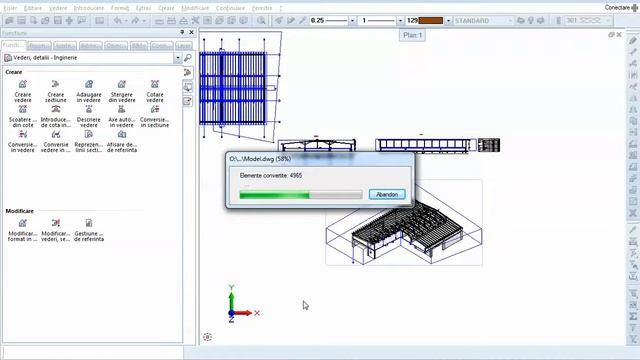Screen dimensions: 640x360
Task: Open the line type 1 dropdown
Action: coord(400,20)
